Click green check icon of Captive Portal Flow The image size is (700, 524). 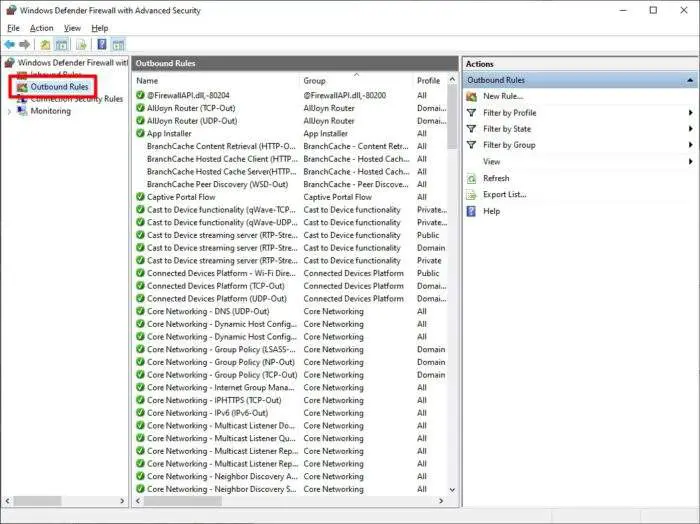140,196
